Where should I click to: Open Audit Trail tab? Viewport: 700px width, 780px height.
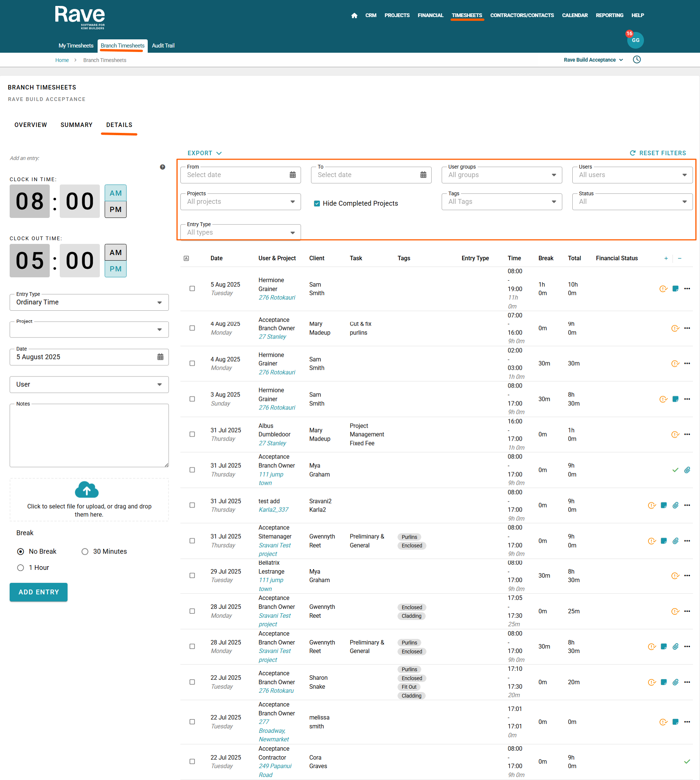coord(163,46)
